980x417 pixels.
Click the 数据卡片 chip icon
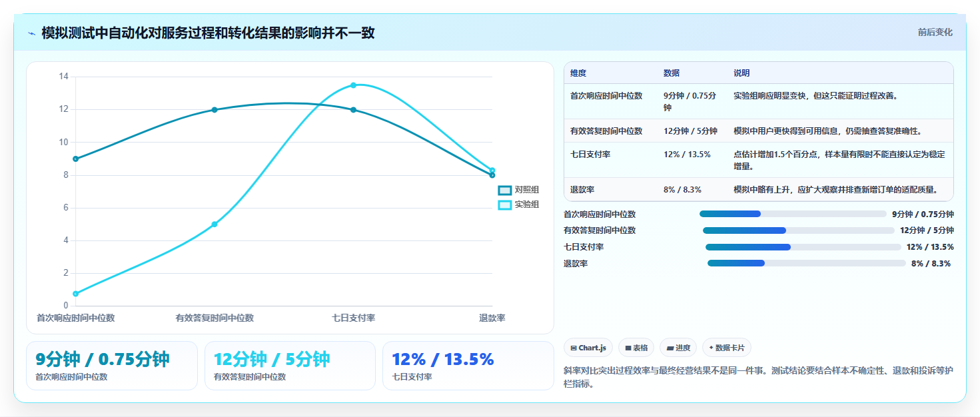(x=712, y=348)
